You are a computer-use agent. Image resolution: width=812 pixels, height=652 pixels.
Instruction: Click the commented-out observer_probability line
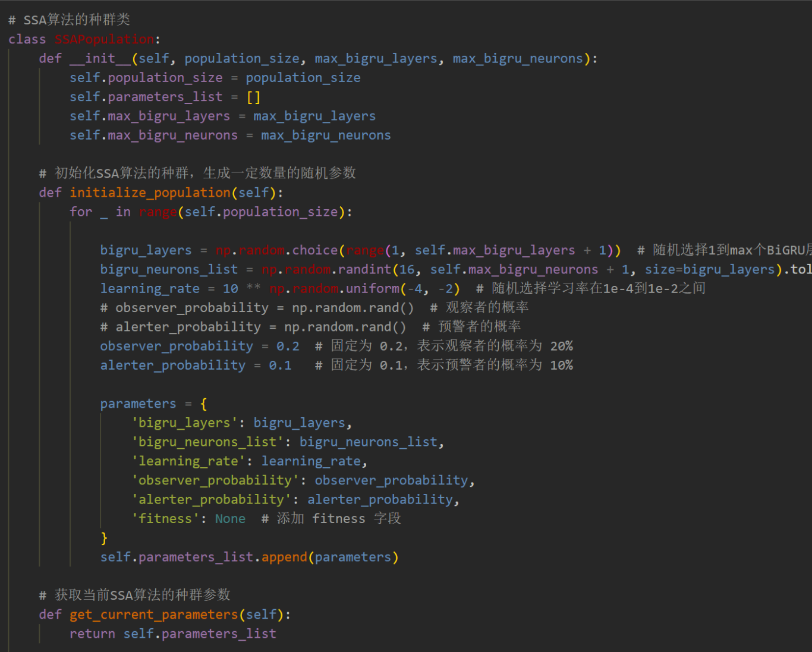tap(257, 307)
